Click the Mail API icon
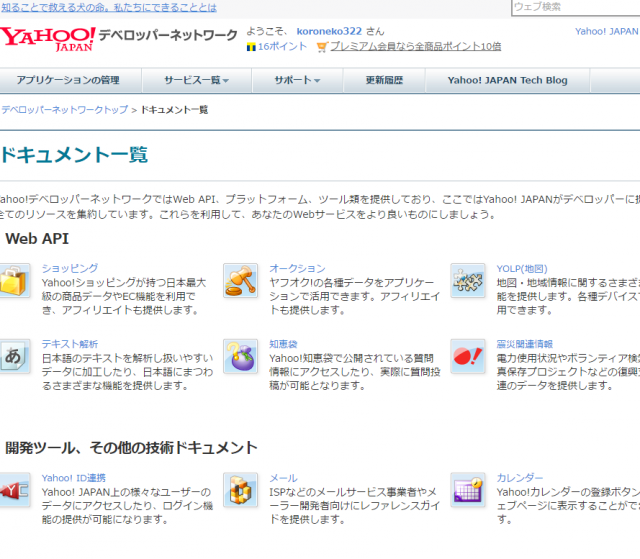Viewport: 640px width, 559px height. [x=240, y=490]
